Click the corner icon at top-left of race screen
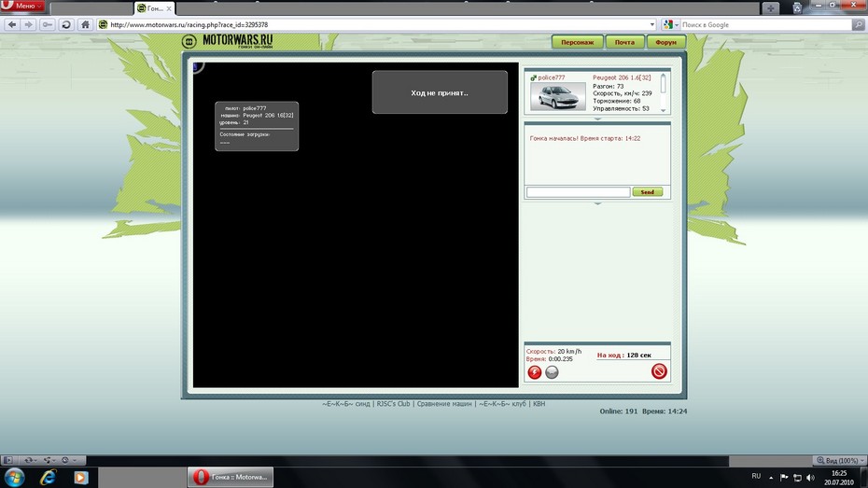 click(x=197, y=67)
